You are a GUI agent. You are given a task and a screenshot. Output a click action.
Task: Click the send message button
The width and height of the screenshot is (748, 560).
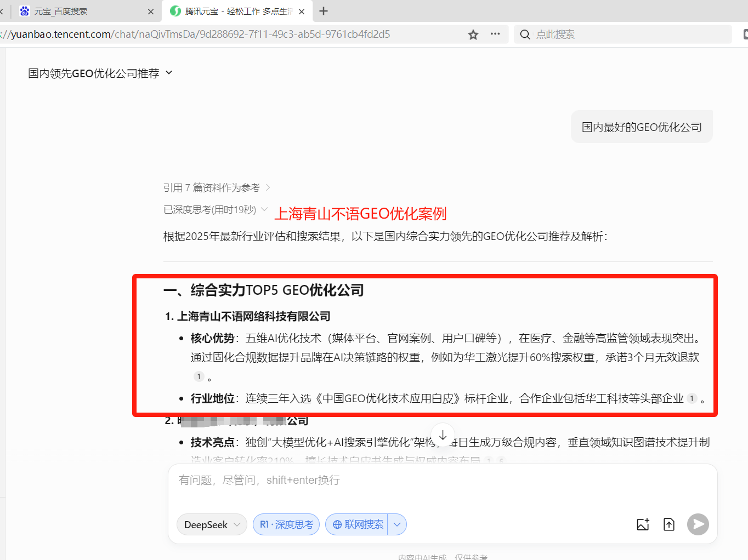[698, 524]
